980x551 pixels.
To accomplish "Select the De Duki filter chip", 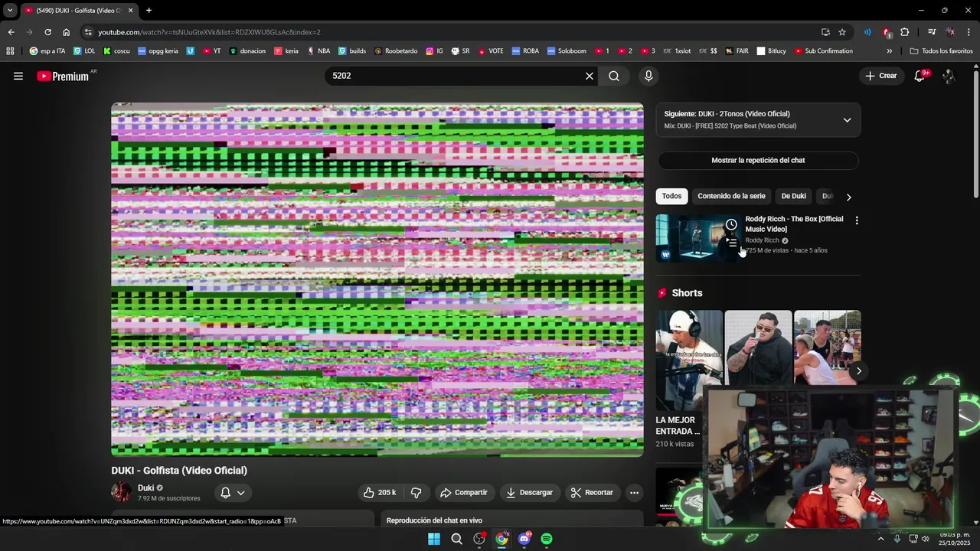I will click(x=793, y=196).
